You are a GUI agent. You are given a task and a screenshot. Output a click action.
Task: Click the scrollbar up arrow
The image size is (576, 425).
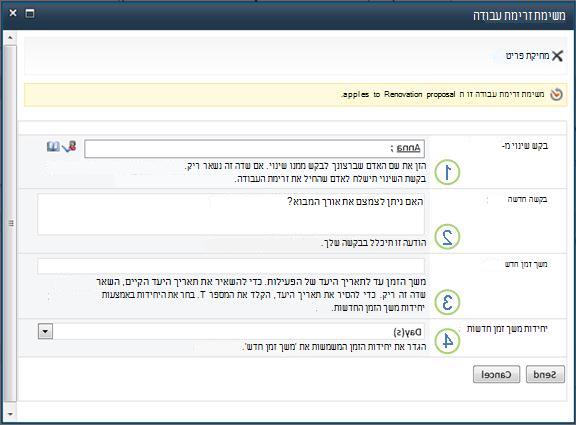click(10, 37)
